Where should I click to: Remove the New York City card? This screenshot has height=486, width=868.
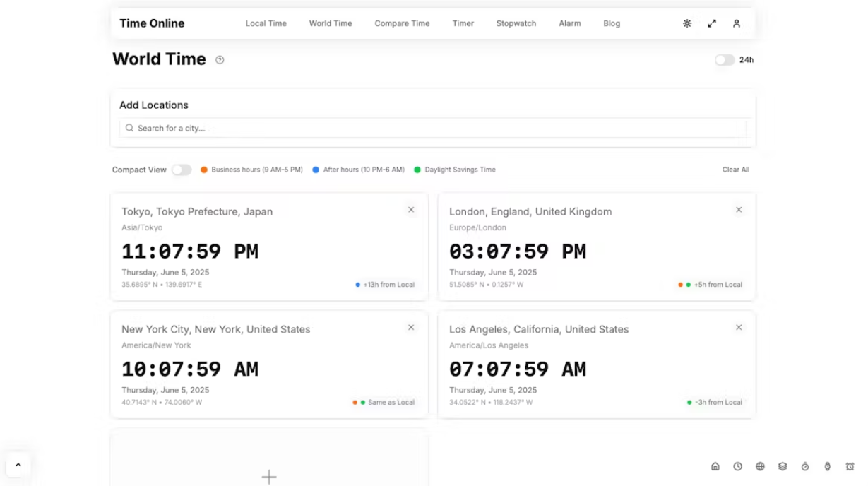click(411, 328)
